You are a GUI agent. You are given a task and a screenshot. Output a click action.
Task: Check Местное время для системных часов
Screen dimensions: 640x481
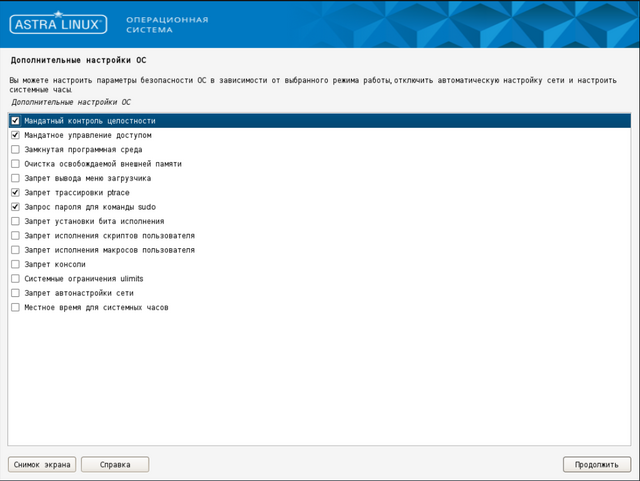(15, 307)
